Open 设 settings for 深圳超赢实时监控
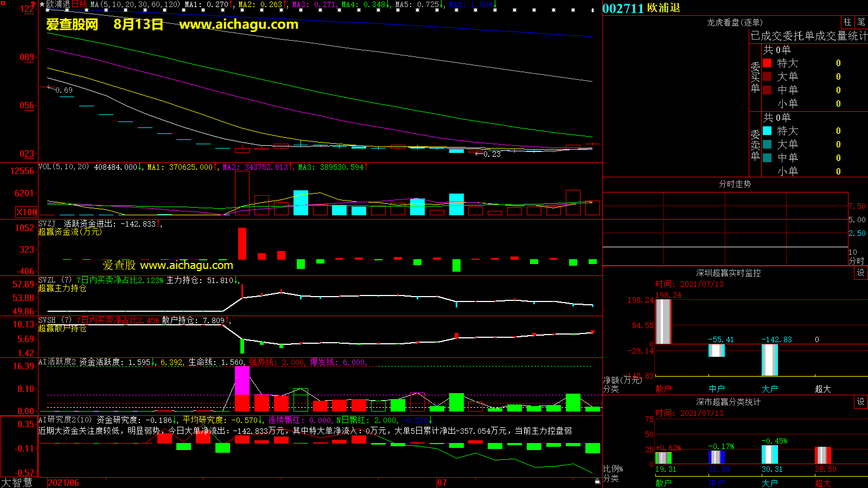868x488 pixels. click(x=861, y=273)
